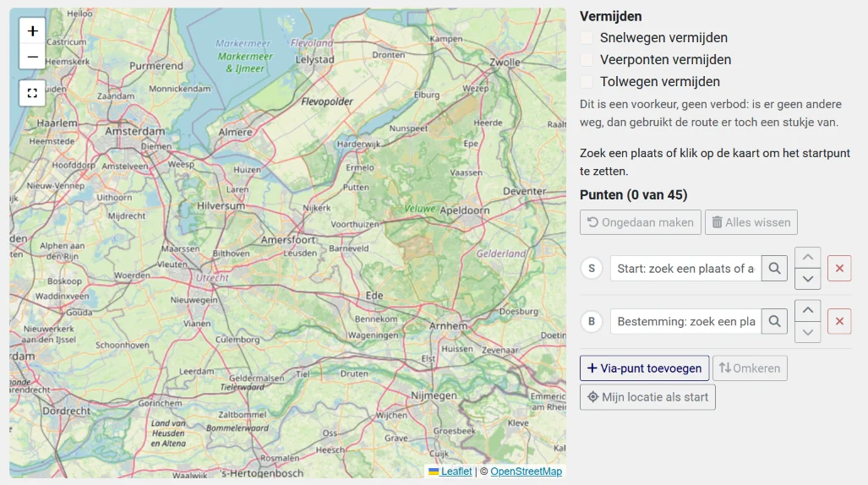Remove the Start point with red X
Viewport: 868px width, 485px height.
pos(839,269)
